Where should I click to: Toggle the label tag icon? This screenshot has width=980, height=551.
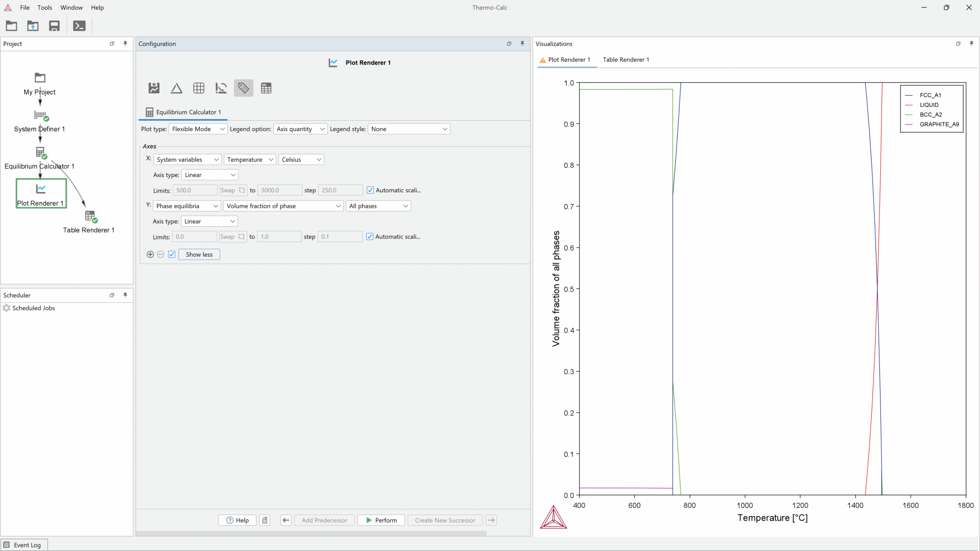(243, 88)
